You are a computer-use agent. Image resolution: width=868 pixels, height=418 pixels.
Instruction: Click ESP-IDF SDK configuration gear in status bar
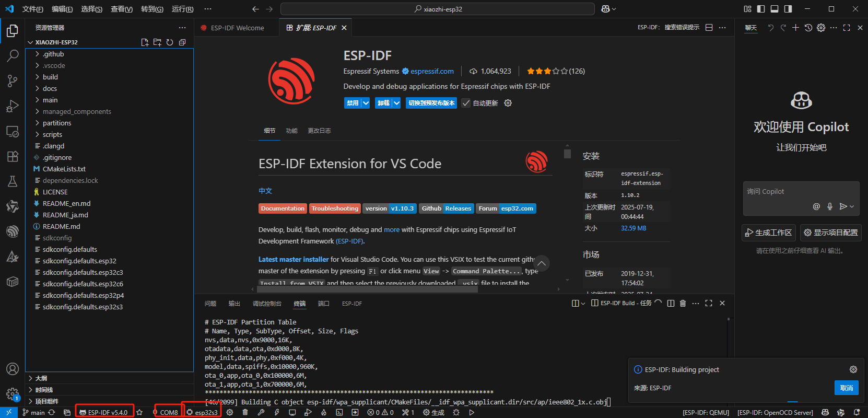click(229, 412)
